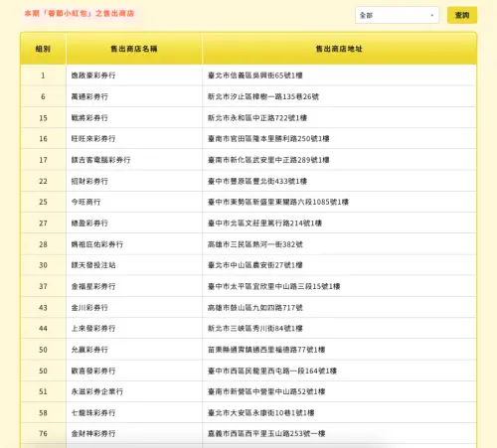Click group number 30 for 錢天發投注站
Screen dimensions: 497x448
(43, 265)
